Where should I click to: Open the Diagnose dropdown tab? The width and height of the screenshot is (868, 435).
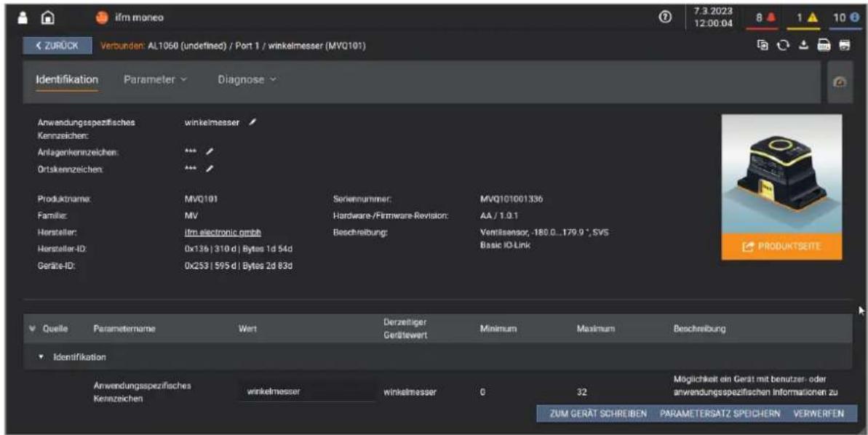[247, 80]
